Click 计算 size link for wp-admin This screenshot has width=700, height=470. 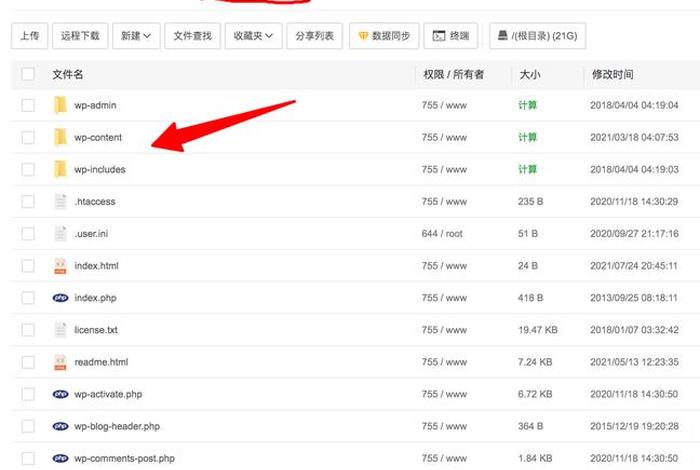tap(527, 105)
